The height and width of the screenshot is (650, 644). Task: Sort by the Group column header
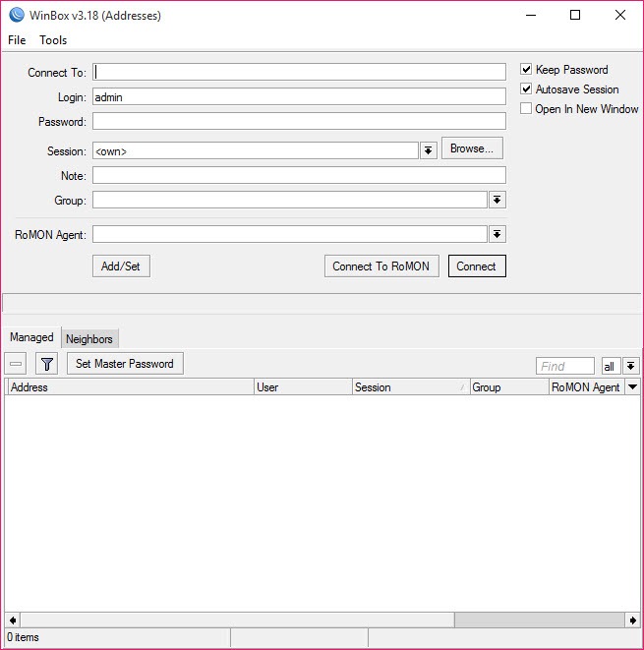[x=509, y=386]
